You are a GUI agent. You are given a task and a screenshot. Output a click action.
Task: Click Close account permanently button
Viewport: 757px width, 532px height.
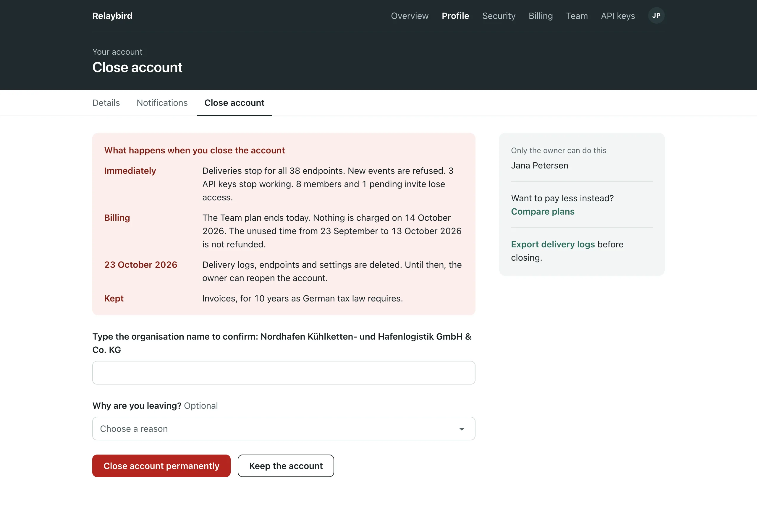point(161,466)
